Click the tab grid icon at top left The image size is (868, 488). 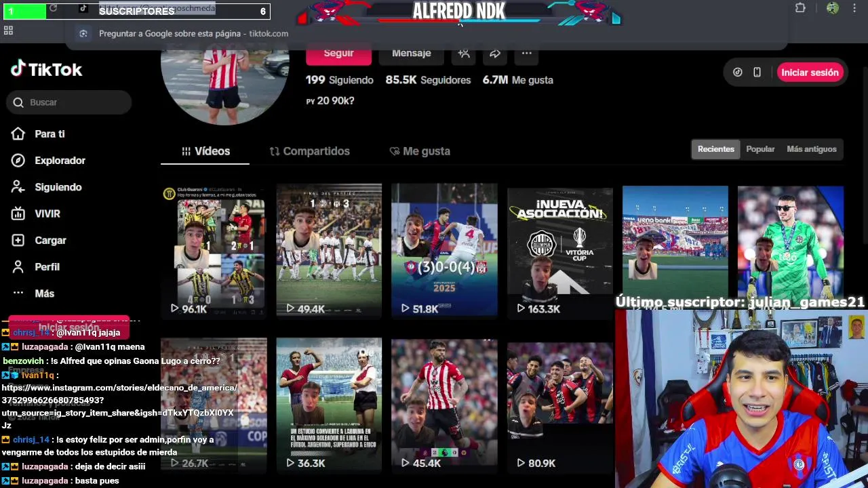[x=8, y=30]
